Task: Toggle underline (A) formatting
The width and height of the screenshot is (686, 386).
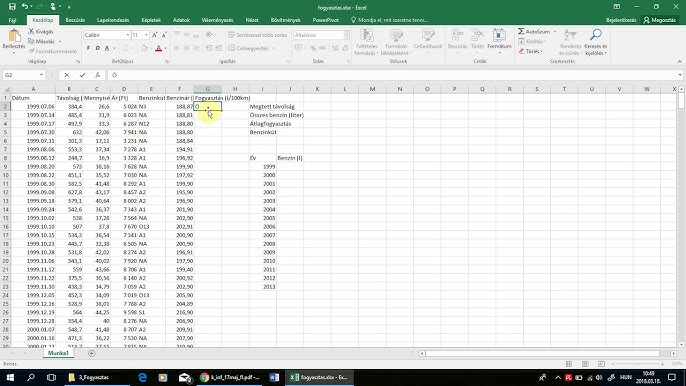Action: point(107,48)
